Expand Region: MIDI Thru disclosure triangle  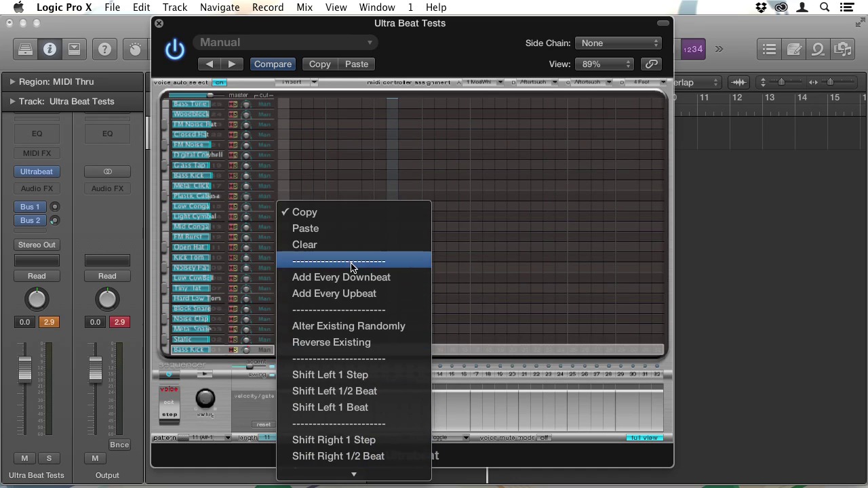pyautogui.click(x=12, y=81)
